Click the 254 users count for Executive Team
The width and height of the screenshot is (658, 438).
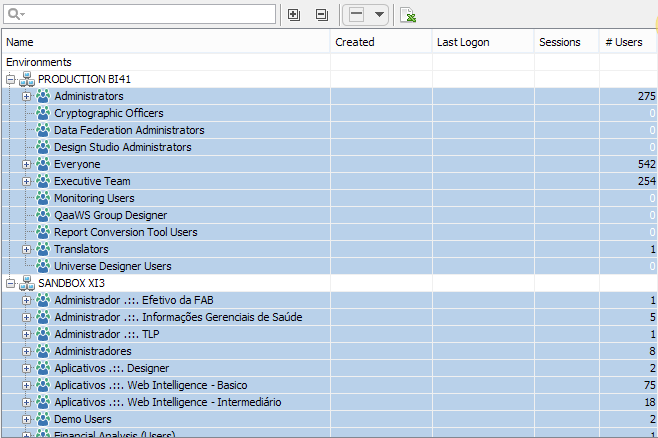[x=647, y=181]
